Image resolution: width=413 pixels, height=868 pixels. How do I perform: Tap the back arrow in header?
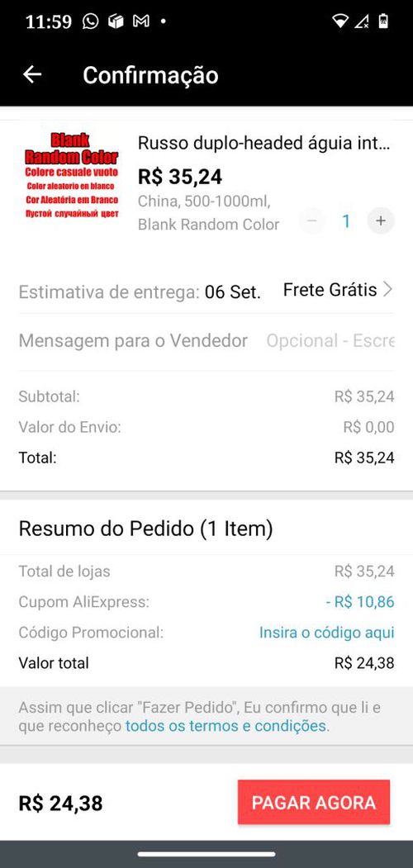coord(32,74)
